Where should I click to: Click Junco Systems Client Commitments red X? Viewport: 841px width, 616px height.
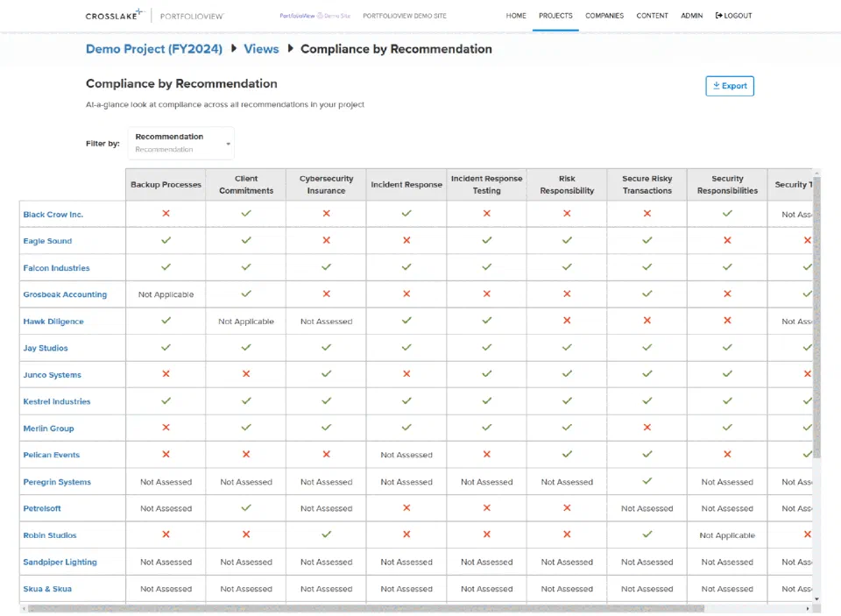pos(246,374)
